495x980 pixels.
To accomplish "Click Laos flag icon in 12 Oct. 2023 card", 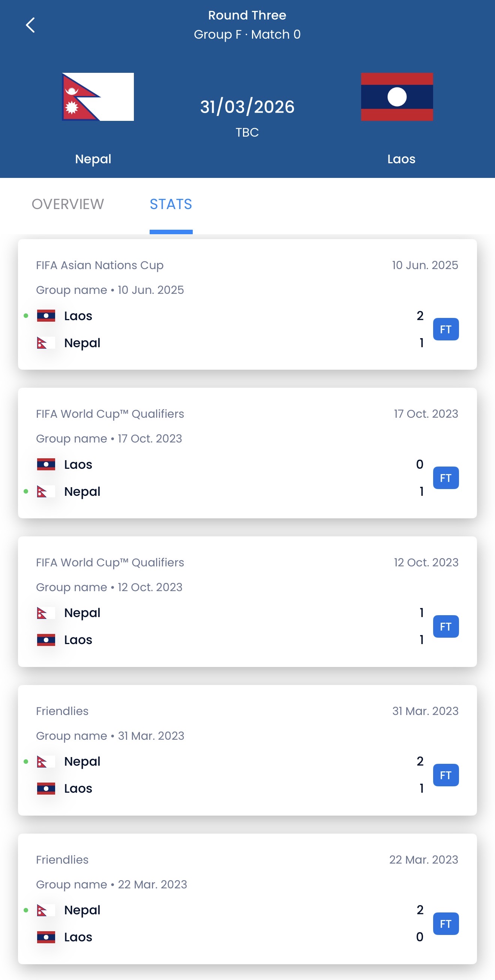I will tap(46, 640).
